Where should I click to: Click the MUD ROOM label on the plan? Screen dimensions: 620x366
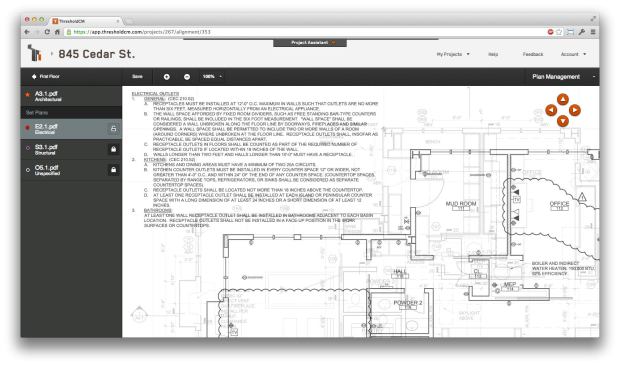(461, 204)
